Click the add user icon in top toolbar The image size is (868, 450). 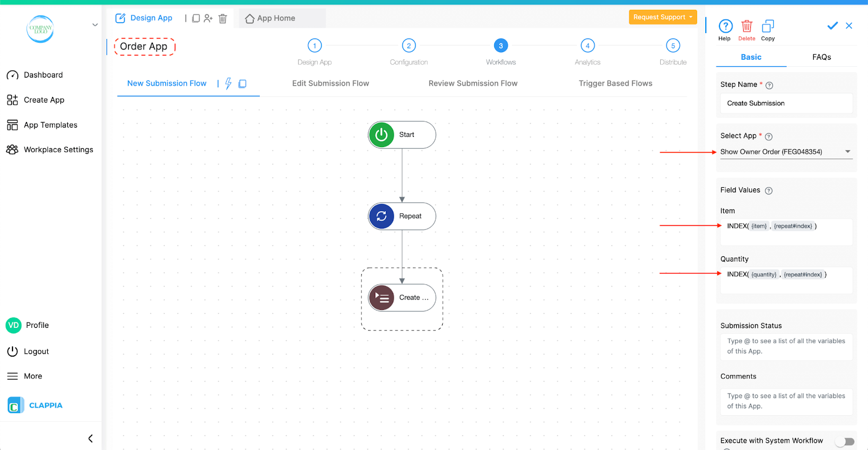(x=208, y=18)
